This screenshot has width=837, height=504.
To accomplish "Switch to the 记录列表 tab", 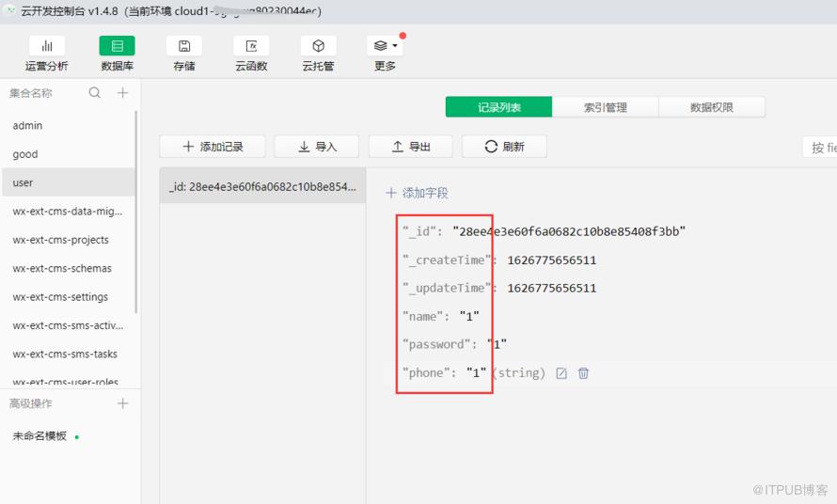I will (x=498, y=107).
